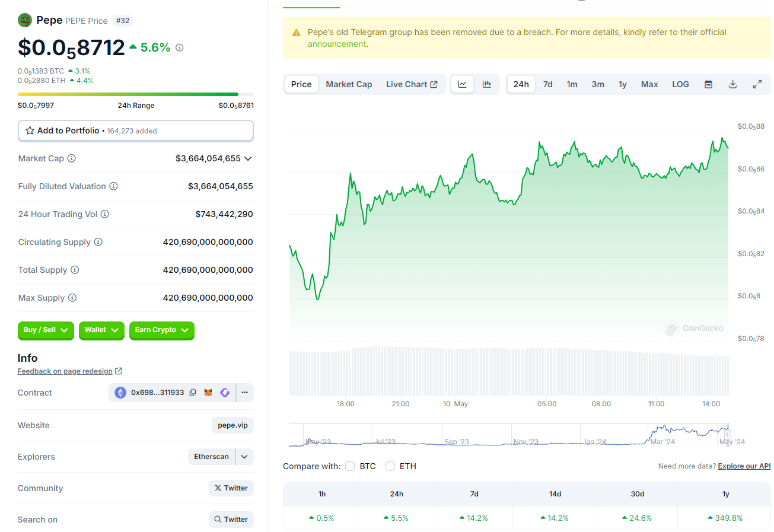Select the 3m time range

[598, 84]
